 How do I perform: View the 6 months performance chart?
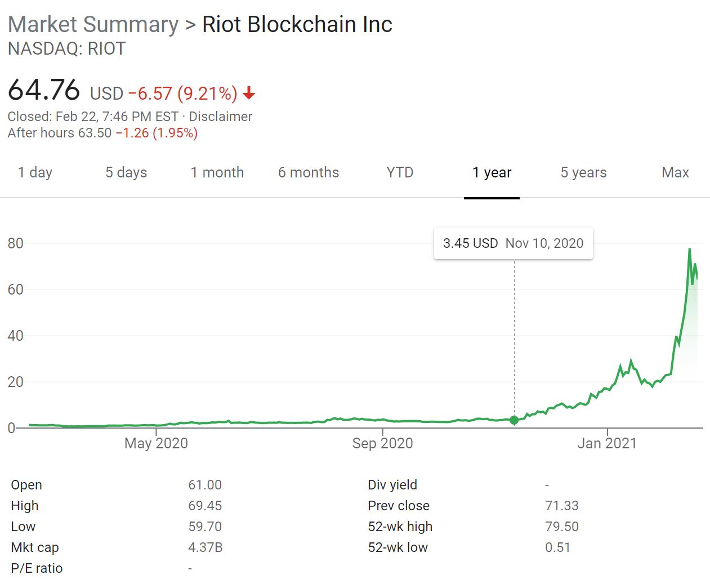point(308,173)
